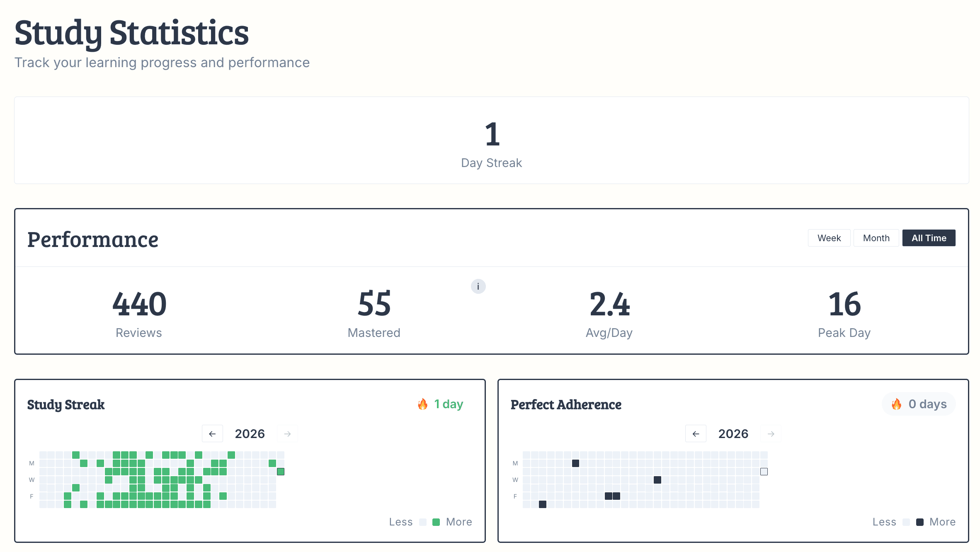Viewport: 980px width, 552px height.
Task: Click the dark More swatch in Adherence legend
Action: click(919, 522)
